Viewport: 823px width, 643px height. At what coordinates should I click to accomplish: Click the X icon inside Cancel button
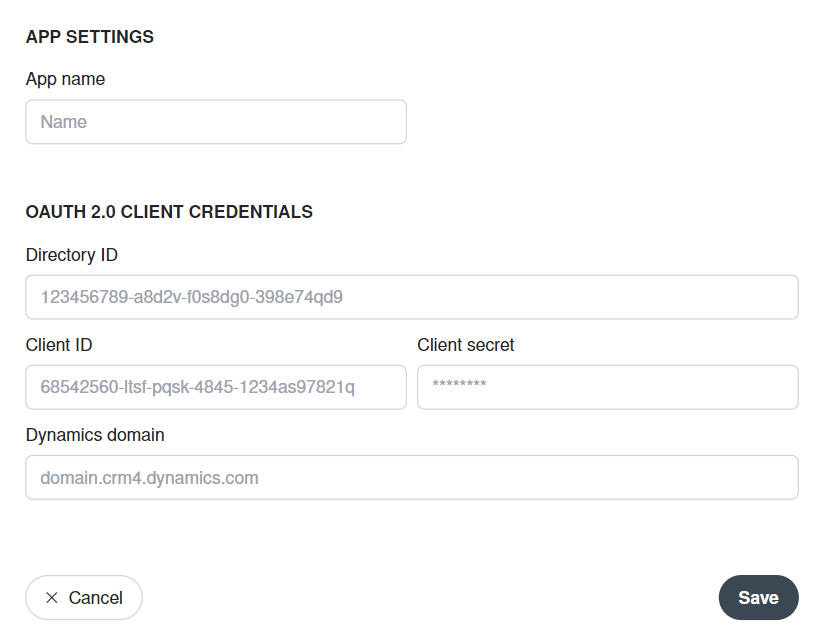pyautogui.click(x=51, y=597)
